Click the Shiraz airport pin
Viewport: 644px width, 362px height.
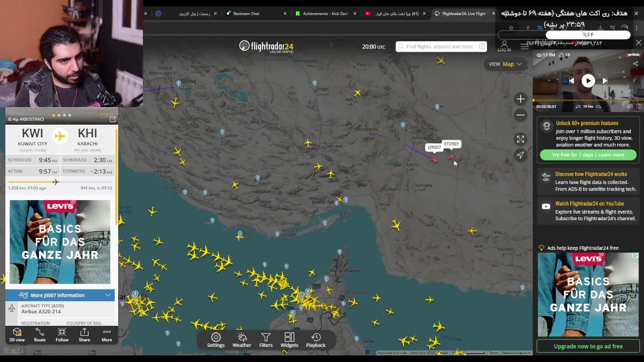point(179,83)
